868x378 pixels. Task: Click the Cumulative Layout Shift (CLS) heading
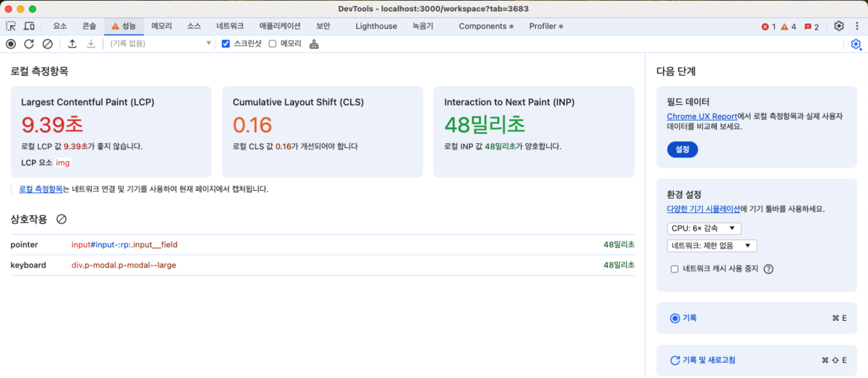point(297,102)
